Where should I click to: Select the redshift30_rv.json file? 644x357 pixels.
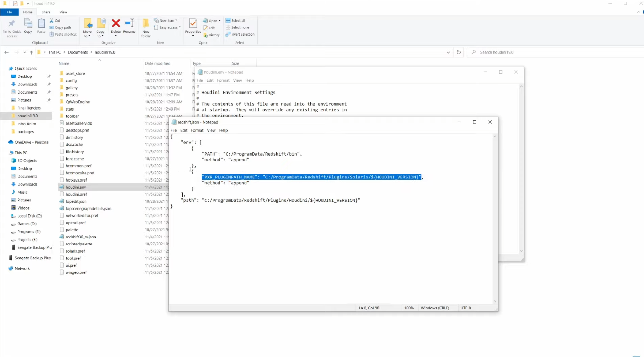tap(80, 237)
